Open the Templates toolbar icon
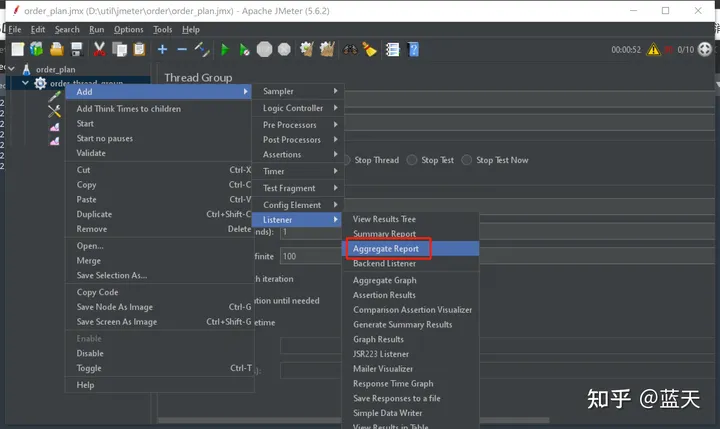Viewport: 720px width, 429px height. pyautogui.click(x=36, y=49)
